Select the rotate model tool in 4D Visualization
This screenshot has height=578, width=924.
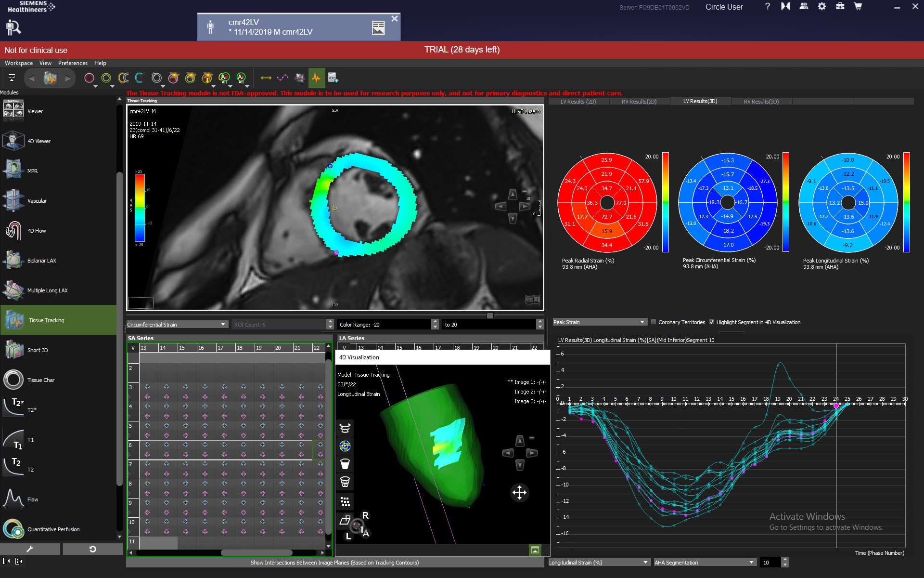(x=345, y=427)
